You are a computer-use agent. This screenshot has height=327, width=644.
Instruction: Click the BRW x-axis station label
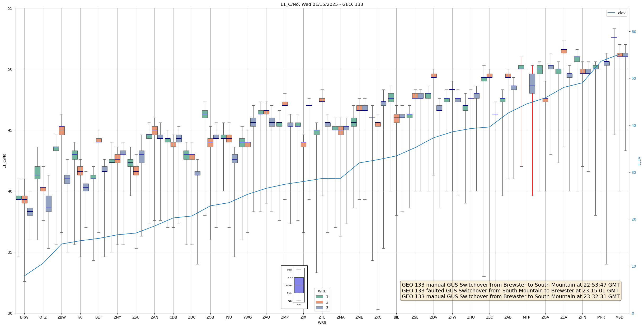(24, 317)
